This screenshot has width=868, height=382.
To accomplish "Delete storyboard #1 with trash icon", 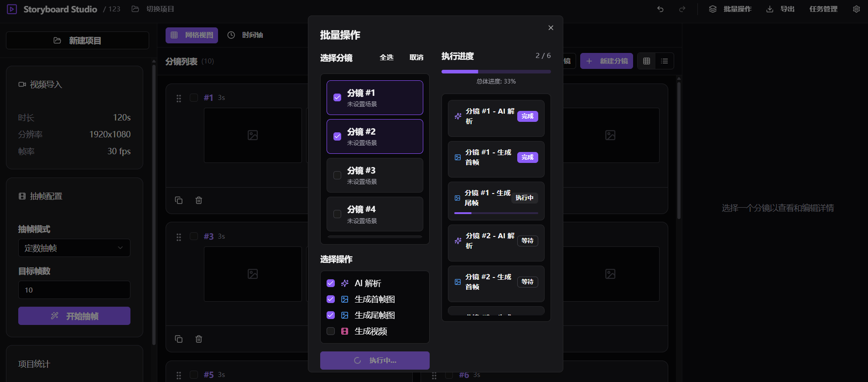I will [x=199, y=200].
